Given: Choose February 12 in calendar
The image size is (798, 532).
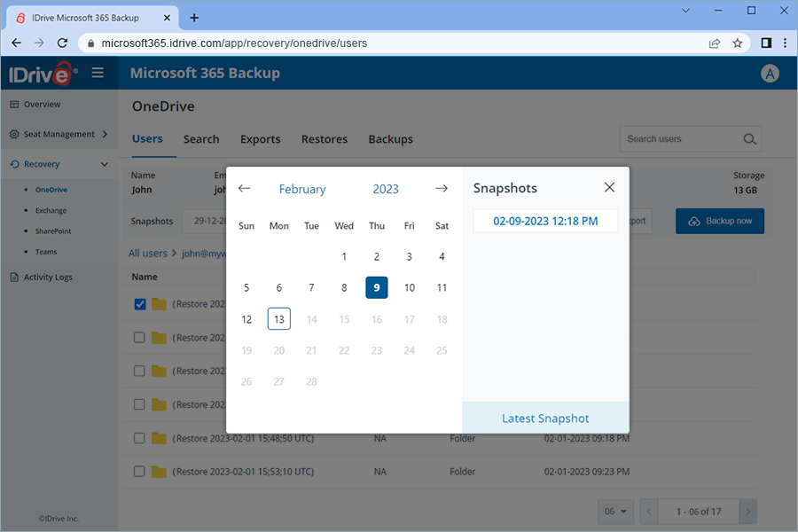Looking at the screenshot, I should [x=246, y=319].
